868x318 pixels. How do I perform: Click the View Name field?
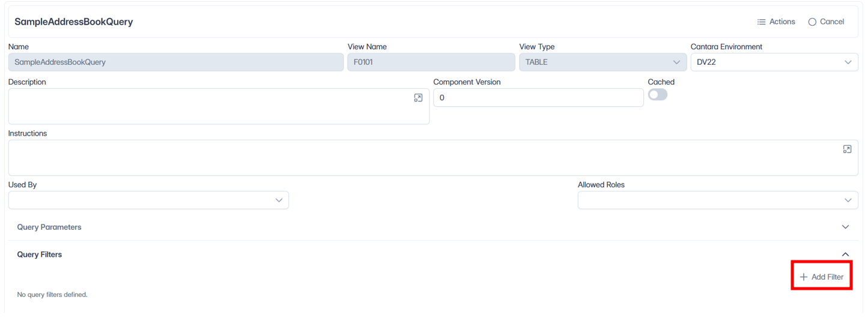(431, 62)
